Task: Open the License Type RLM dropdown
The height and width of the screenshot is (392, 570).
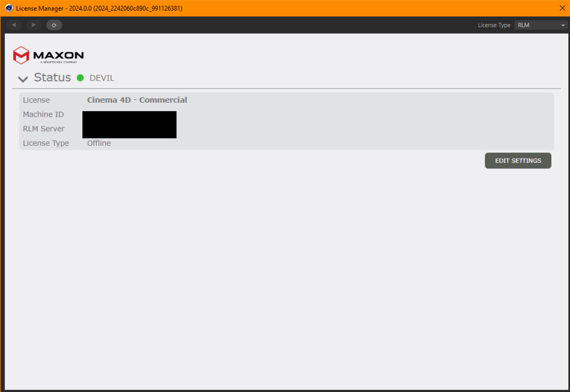Action: [541, 25]
